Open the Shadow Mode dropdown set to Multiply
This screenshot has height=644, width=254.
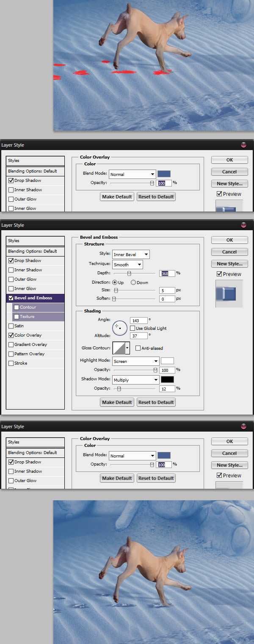[135, 380]
